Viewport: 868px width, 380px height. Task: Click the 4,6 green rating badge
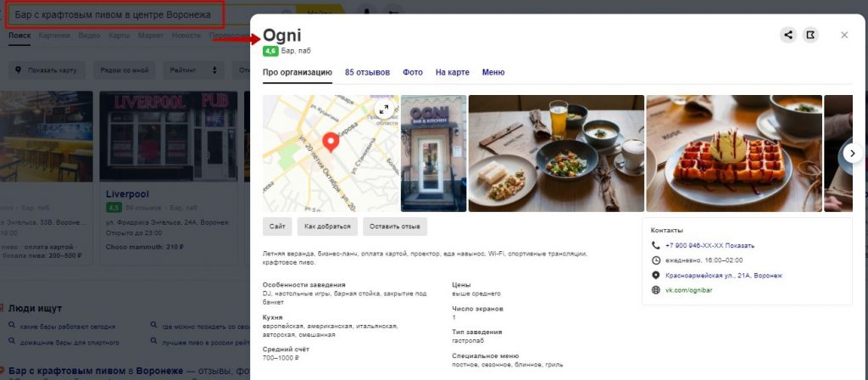(270, 51)
